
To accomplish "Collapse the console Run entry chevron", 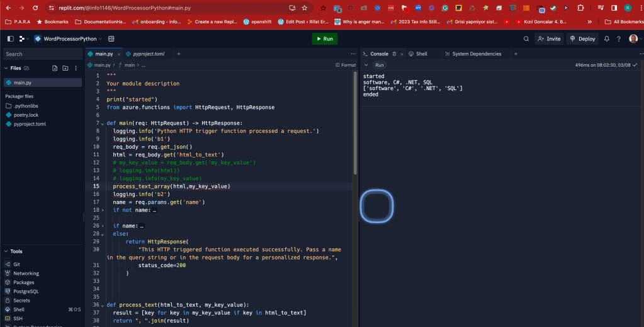I will coord(366,65).
